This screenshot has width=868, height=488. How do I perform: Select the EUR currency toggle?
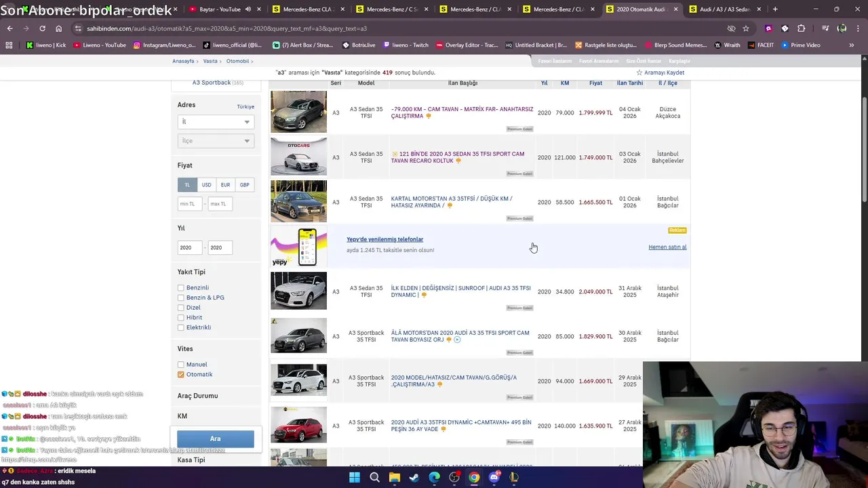click(225, 184)
